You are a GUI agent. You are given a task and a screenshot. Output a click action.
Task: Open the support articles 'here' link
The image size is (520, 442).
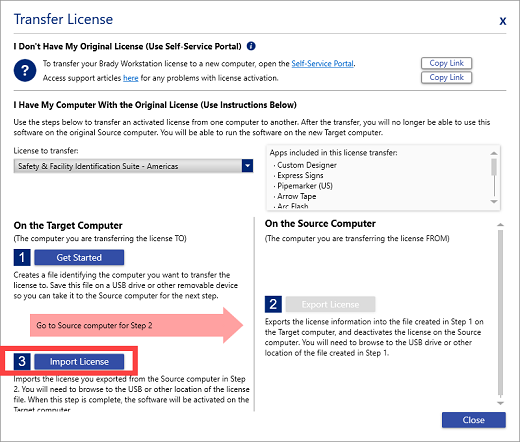click(131, 78)
